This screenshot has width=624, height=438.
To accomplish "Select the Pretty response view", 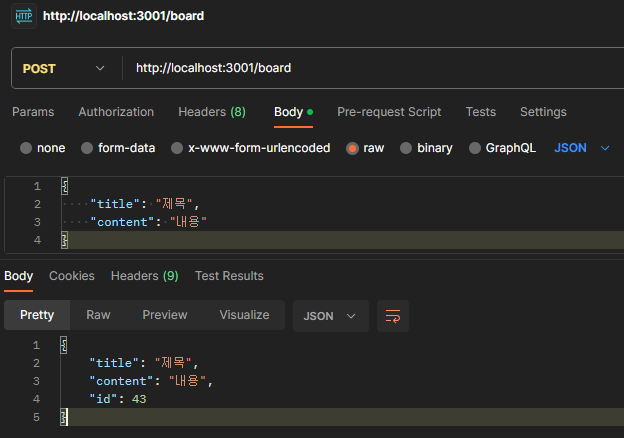I will coord(37,315).
